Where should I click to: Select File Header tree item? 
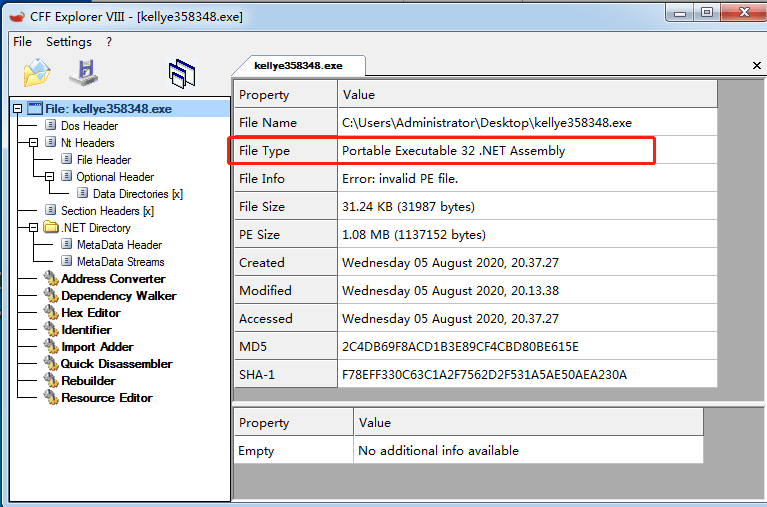[x=104, y=160]
